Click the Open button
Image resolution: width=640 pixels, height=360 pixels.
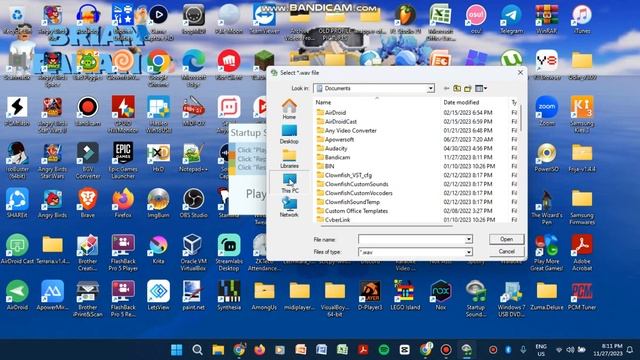point(507,239)
